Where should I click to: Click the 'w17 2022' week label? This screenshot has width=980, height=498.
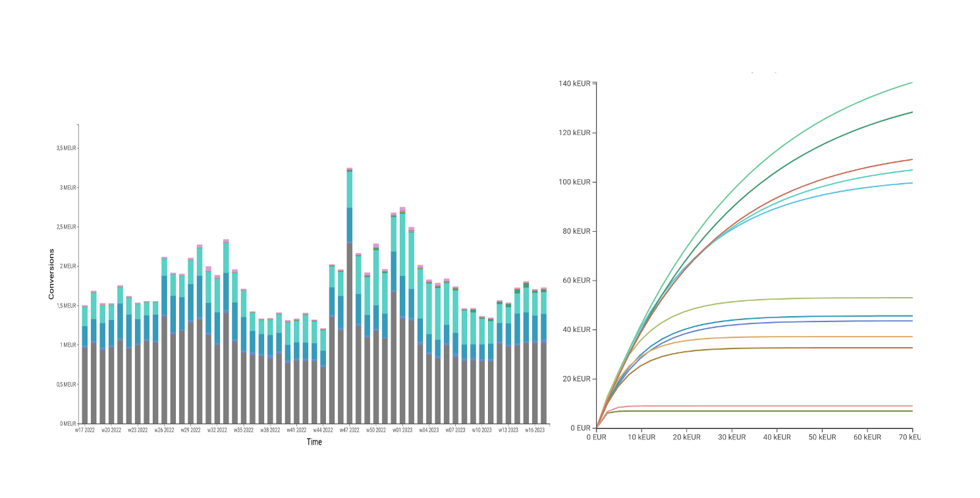tap(85, 430)
